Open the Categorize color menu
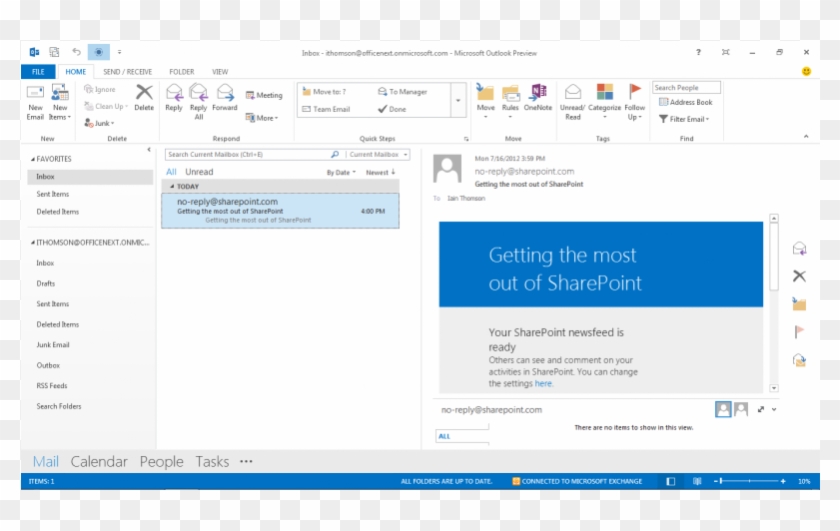The width and height of the screenshot is (840, 531). click(604, 102)
